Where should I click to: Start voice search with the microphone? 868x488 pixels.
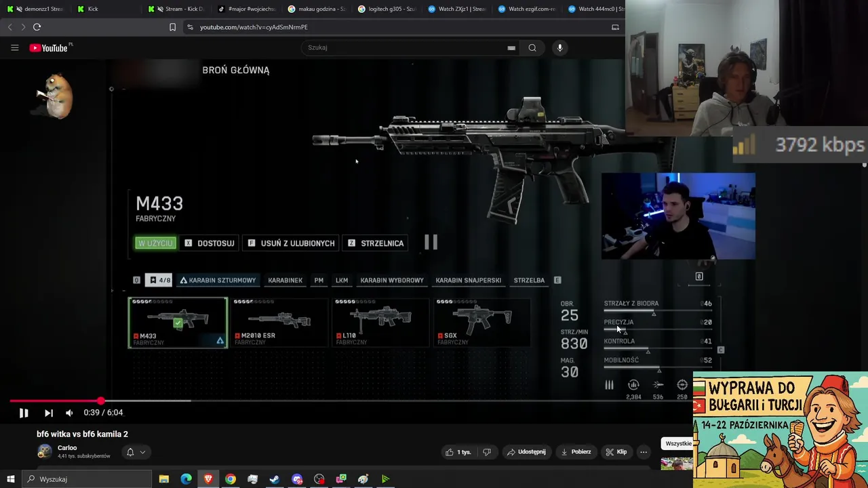click(559, 47)
